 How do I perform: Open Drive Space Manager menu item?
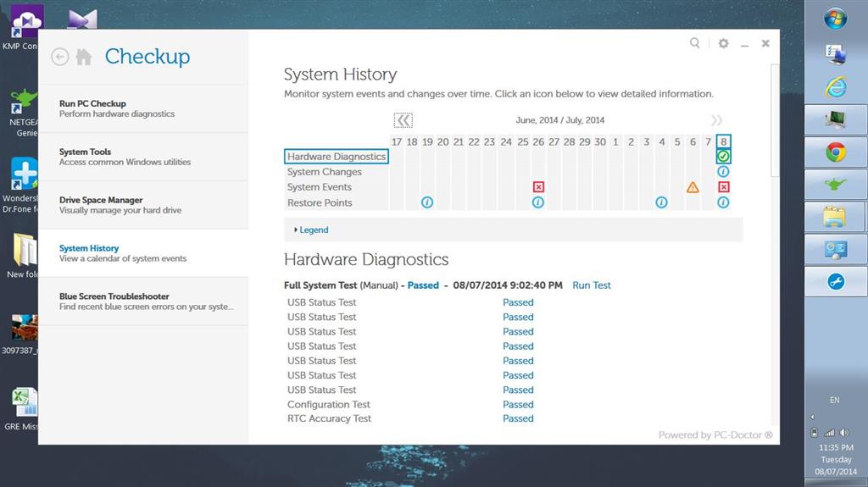(143, 205)
